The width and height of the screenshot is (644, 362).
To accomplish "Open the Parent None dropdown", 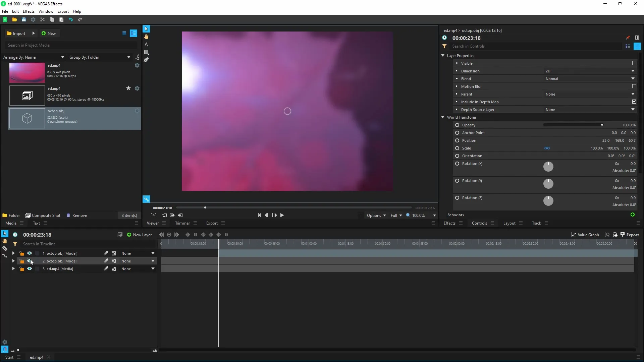I will pyautogui.click(x=590, y=94).
